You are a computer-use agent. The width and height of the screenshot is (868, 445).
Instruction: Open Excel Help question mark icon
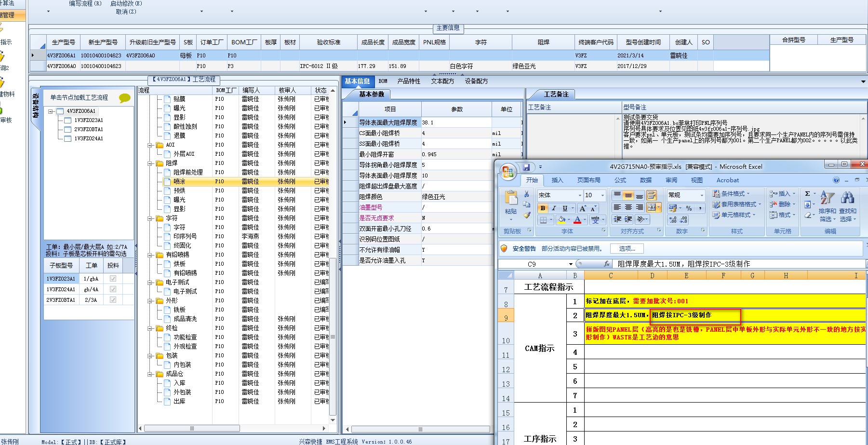pos(836,180)
